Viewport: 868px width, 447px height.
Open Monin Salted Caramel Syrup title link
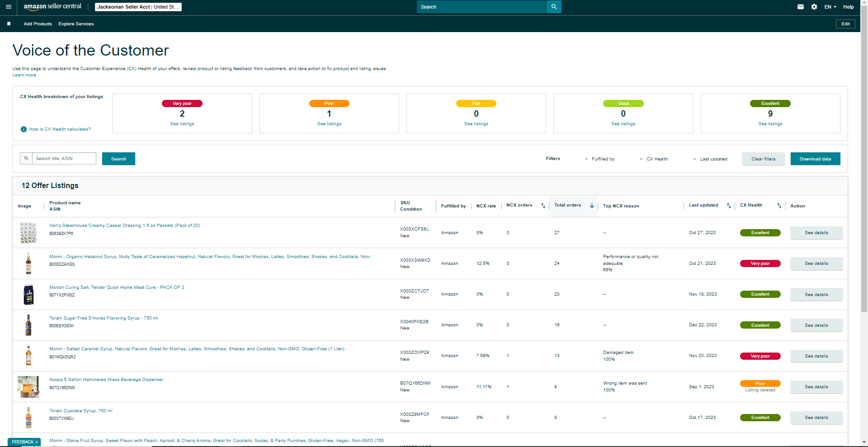[x=197, y=349]
